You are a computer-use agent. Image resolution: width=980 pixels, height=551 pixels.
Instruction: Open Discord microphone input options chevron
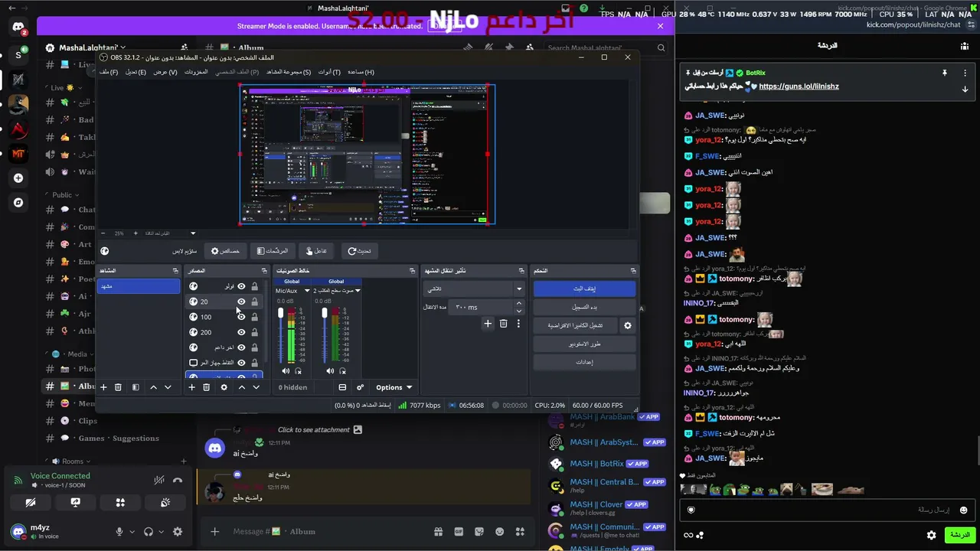[132, 532]
